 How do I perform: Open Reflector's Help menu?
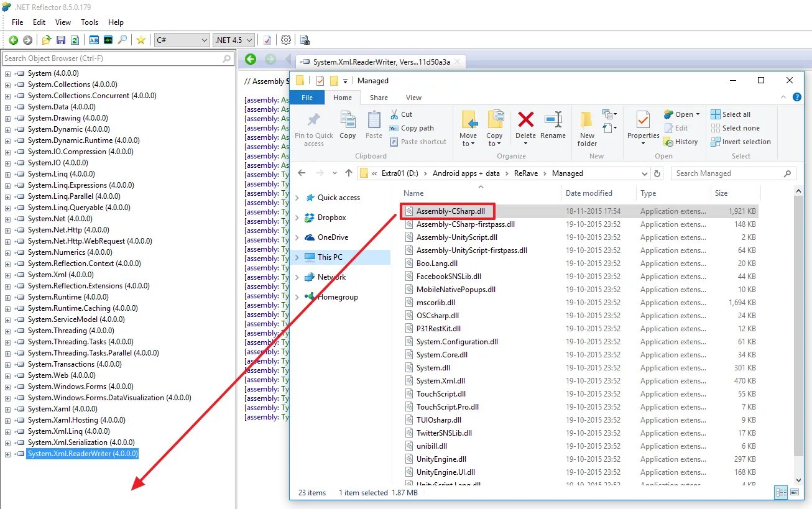[x=116, y=22]
